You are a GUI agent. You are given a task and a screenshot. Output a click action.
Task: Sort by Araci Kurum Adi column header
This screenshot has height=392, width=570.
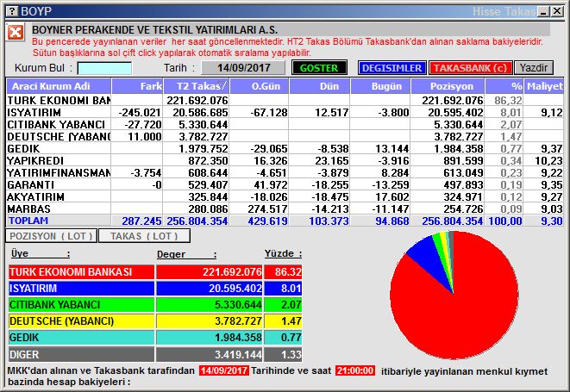[59, 86]
